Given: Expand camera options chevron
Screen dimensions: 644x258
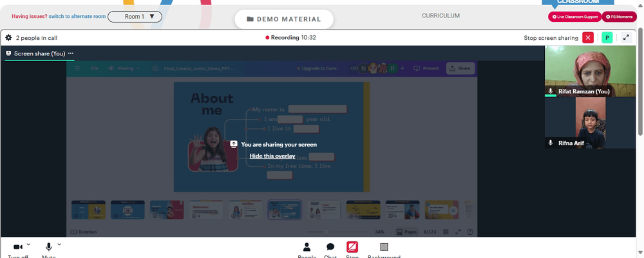Looking at the screenshot, I should point(28,244).
